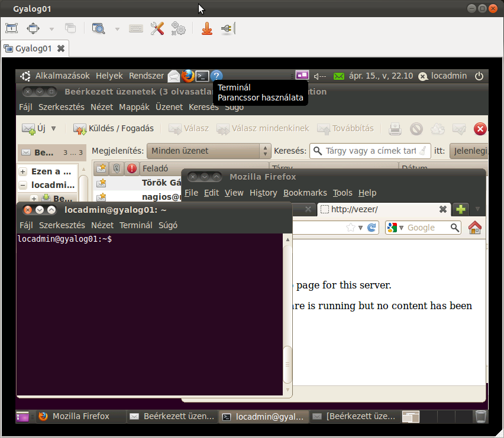
Task: Click the red cancel X icon in Evolution
Action: [x=480, y=129]
